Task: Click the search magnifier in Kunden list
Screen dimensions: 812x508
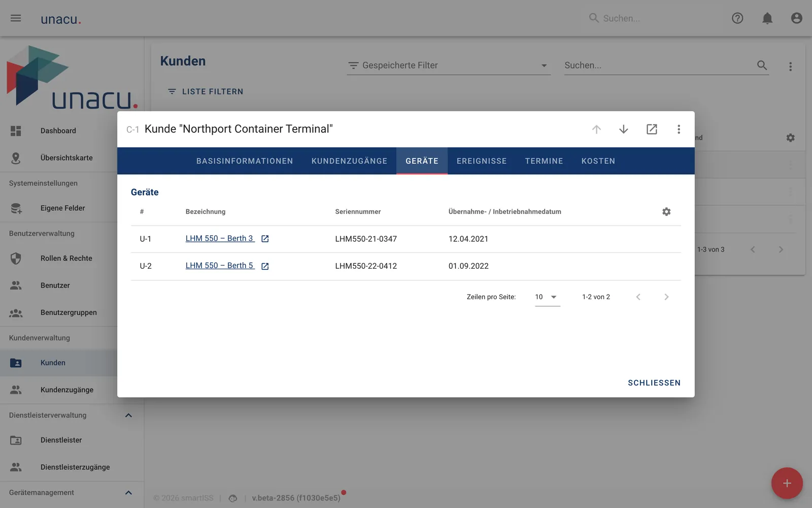Action: (762, 65)
